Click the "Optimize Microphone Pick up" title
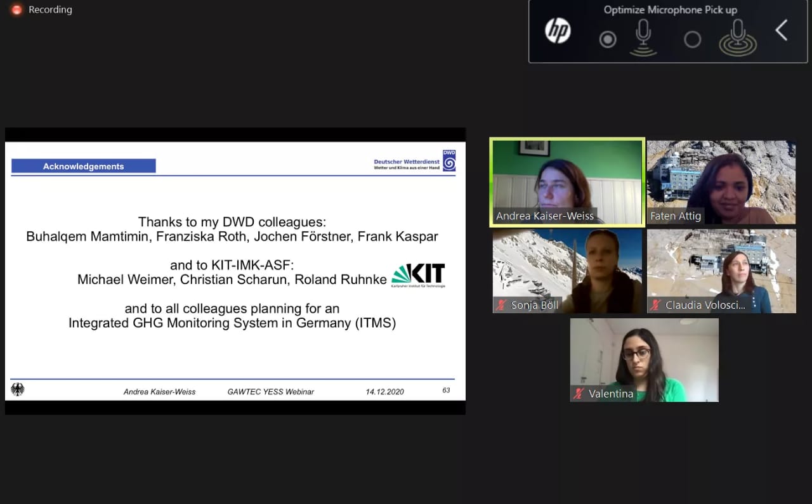The width and height of the screenshot is (812, 504). click(671, 10)
